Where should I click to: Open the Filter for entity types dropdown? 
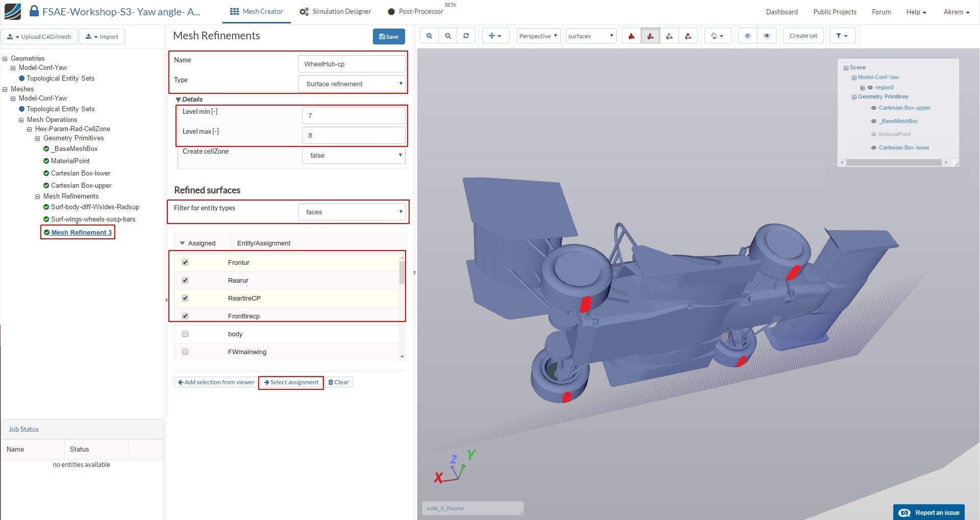tap(352, 212)
